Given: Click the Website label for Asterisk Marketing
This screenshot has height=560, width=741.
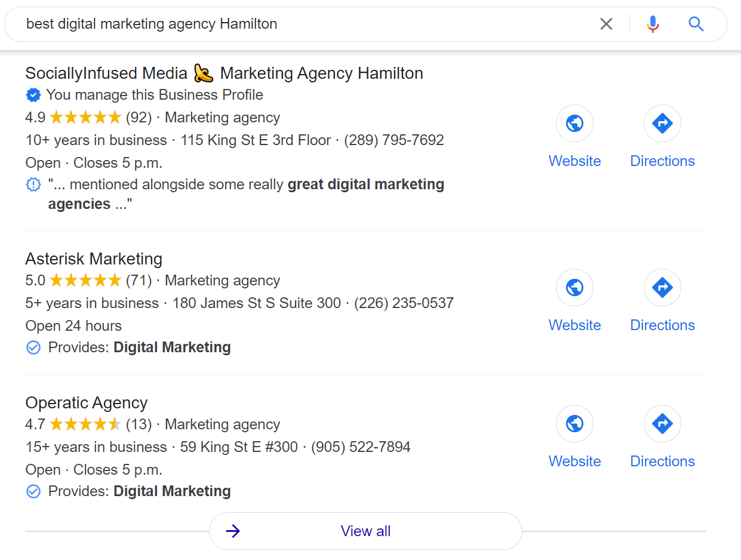Looking at the screenshot, I should coord(575,325).
